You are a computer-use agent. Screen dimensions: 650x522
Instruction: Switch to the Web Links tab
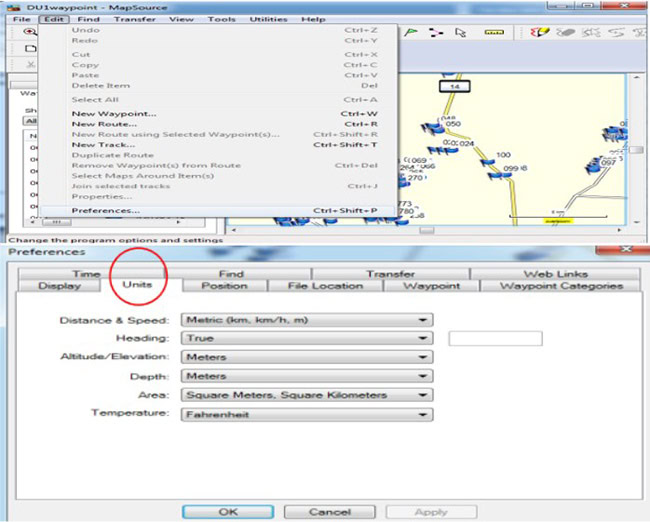(x=555, y=274)
